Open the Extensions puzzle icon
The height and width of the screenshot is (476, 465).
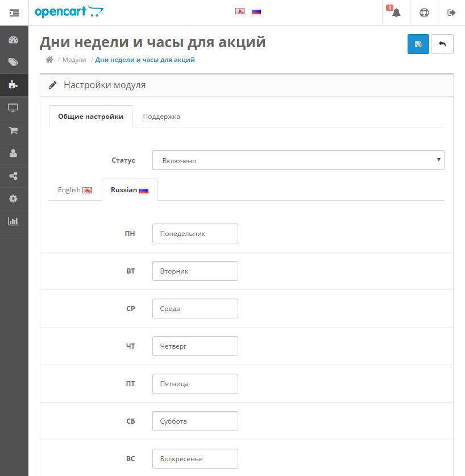(14, 85)
